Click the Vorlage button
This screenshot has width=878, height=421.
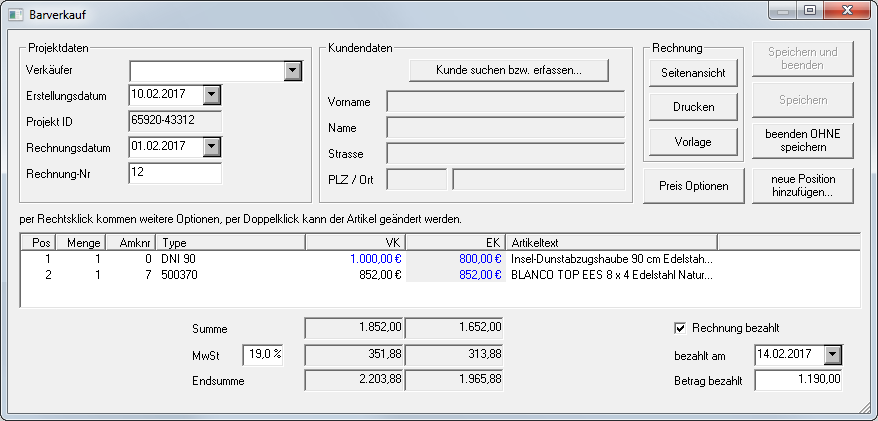click(x=693, y=142)
